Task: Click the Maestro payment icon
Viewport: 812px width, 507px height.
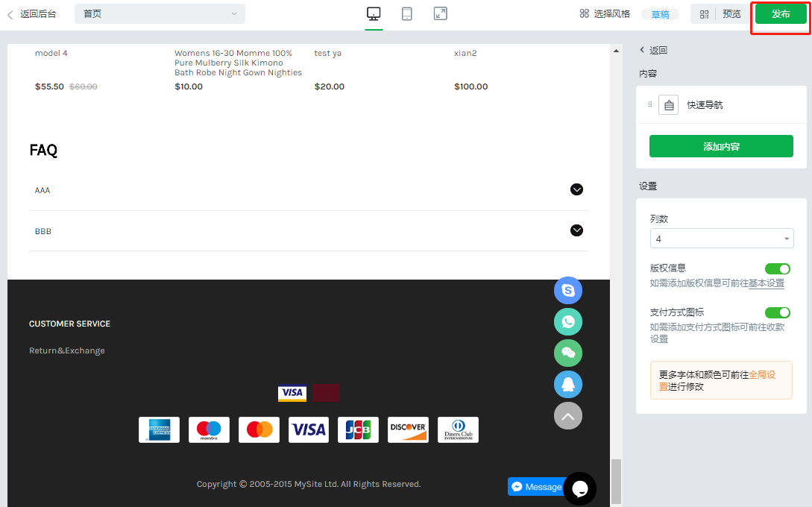Action: point(209,430)
